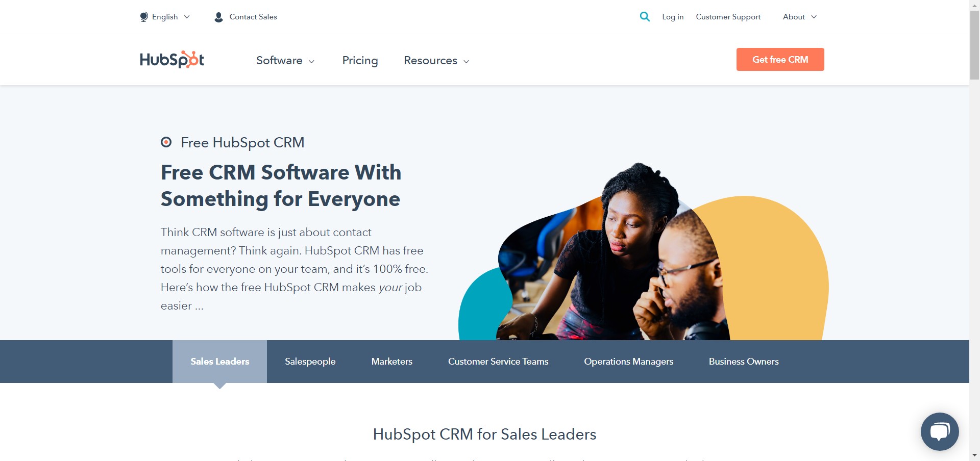
Task: Open the Software dropdown menu
Action: [285, 60]
